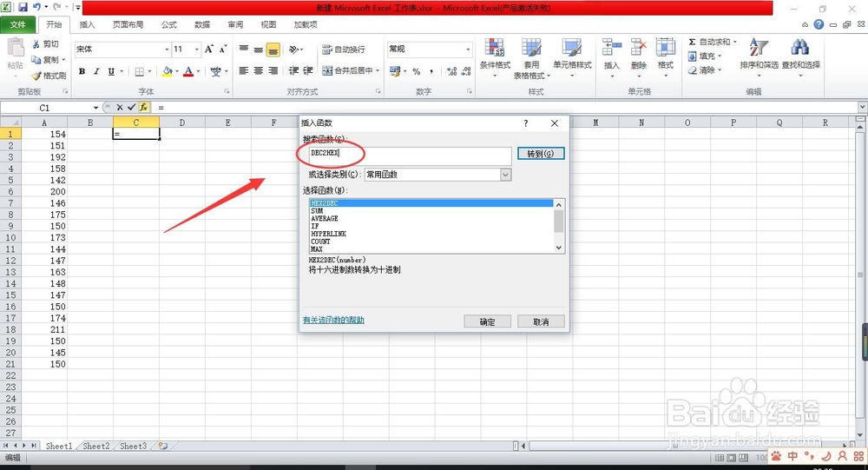The image size is (868, 470).
Task: Center text horizontally in cell
Action: tap(259, 71)
